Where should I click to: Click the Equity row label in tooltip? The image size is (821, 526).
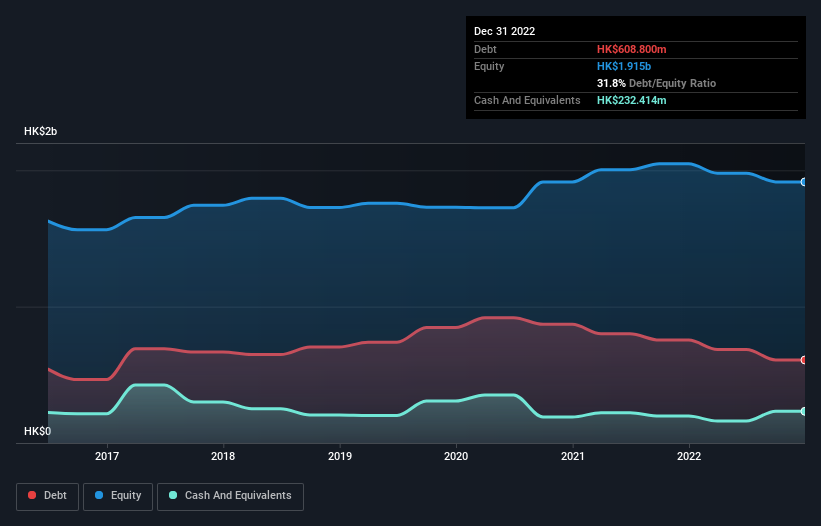[489, 66]
